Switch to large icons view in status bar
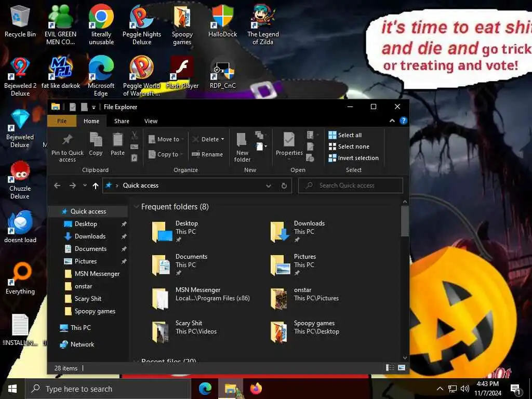This screenshot has width=532, height=399. click(x=402, y=368)
